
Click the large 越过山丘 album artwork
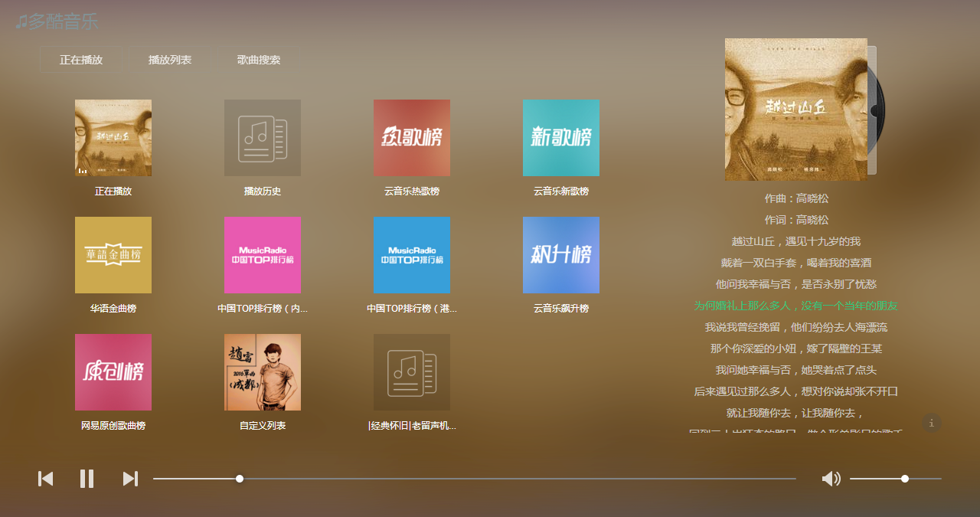tap(796, 110)
